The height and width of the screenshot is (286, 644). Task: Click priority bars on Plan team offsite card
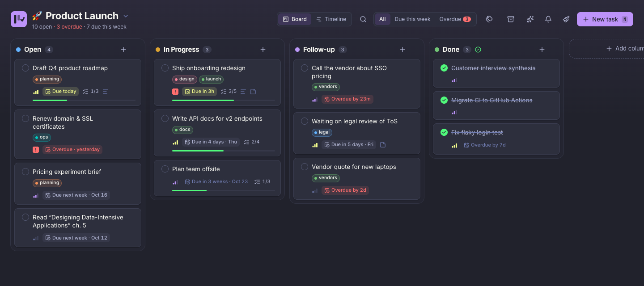175,182
